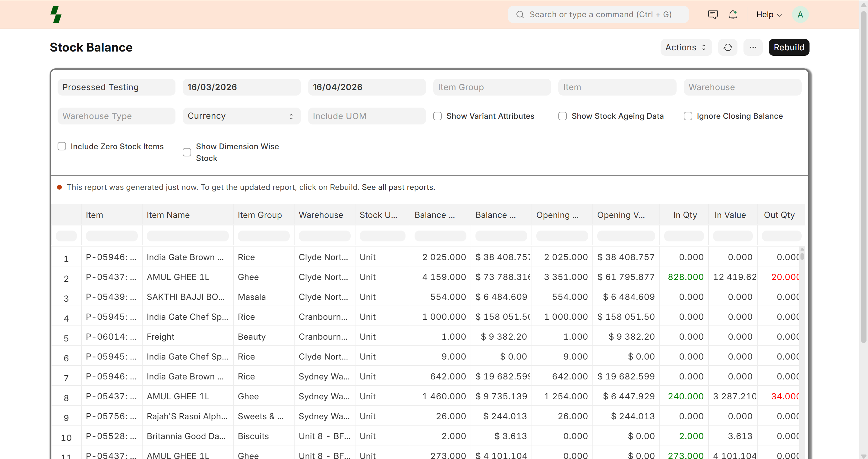Click the Item Name column header
Viewport: 868px width, 459px height.
(x=168, y=215)
